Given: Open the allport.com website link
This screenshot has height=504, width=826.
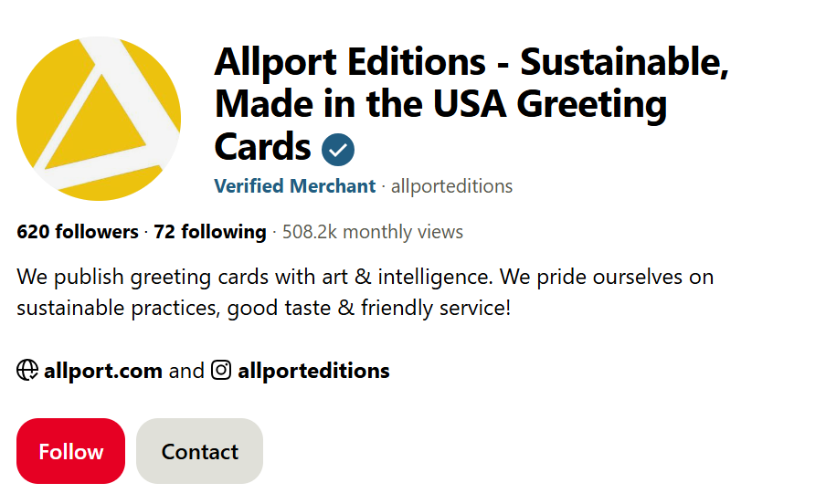Looking at the screenshot, I should pyautogui.click(x=103, y=371).
